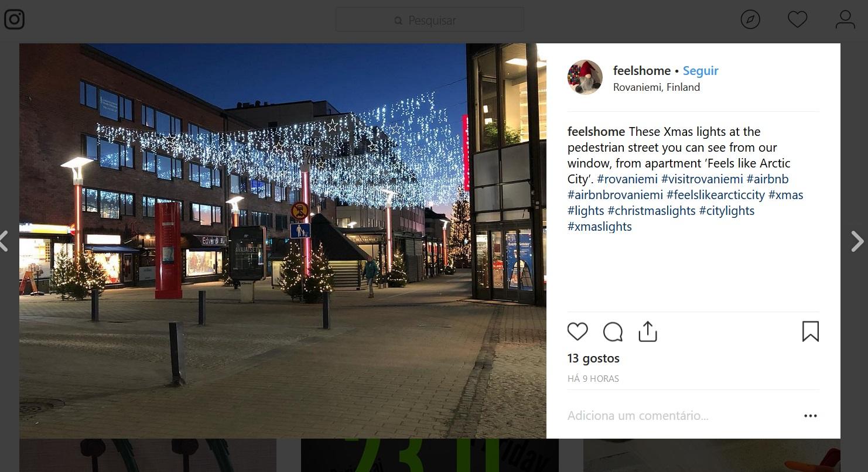
Task: Open the #visitrovaniemi hashtag
Action: pos(702,179)
